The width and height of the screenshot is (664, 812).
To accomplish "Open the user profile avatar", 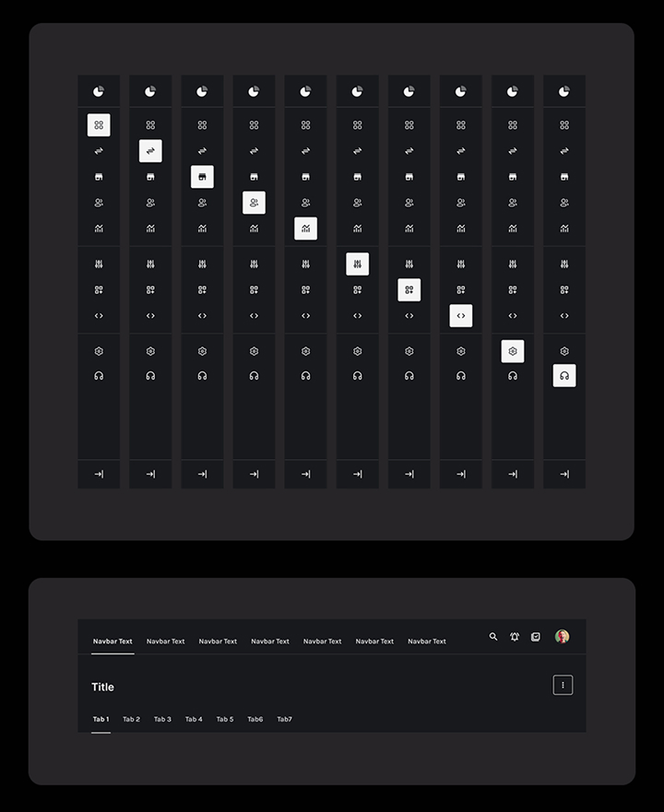I will [562, 637].
